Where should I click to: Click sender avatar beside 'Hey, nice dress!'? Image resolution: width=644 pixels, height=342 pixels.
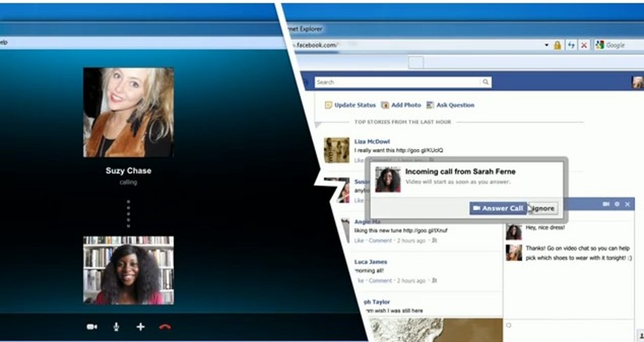[513, 231]
